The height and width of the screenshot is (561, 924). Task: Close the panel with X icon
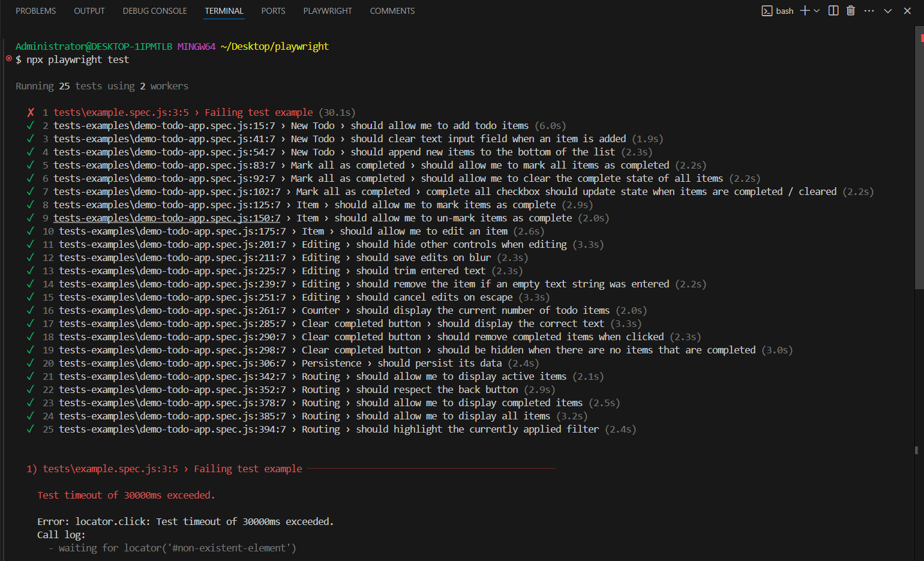click(907, 11)
